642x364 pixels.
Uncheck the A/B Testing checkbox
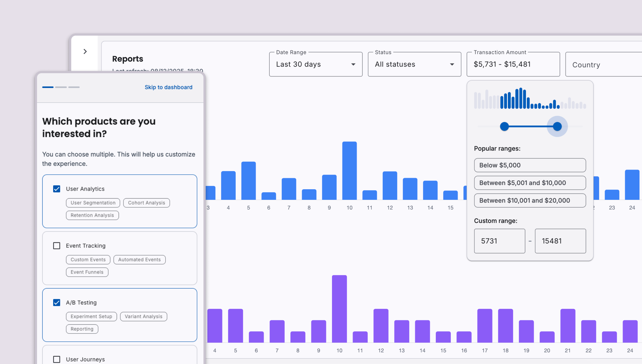57,302
